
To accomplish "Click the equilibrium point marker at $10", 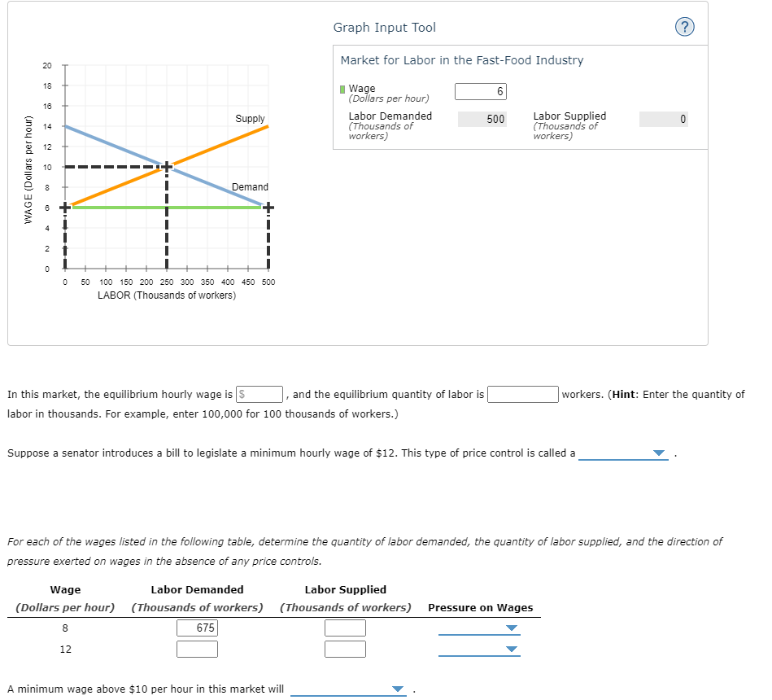I will click(x=167, y=166).
